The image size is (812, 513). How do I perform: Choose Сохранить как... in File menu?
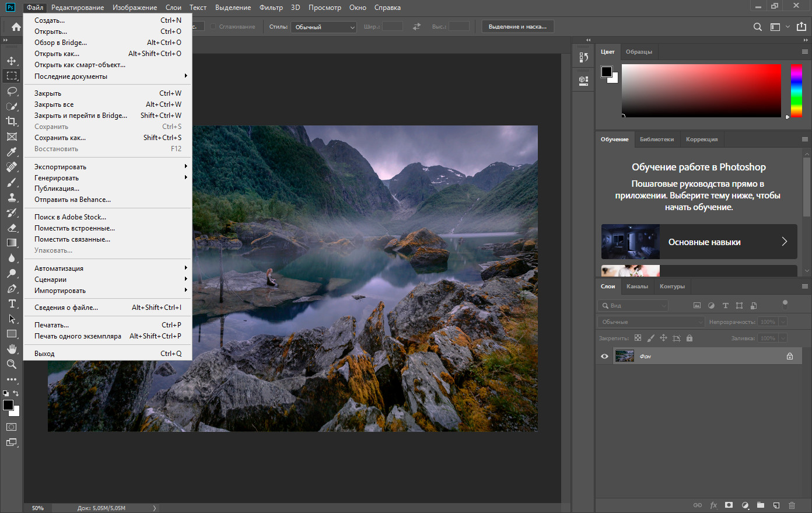pyautogui.click(x=108, y=137)
